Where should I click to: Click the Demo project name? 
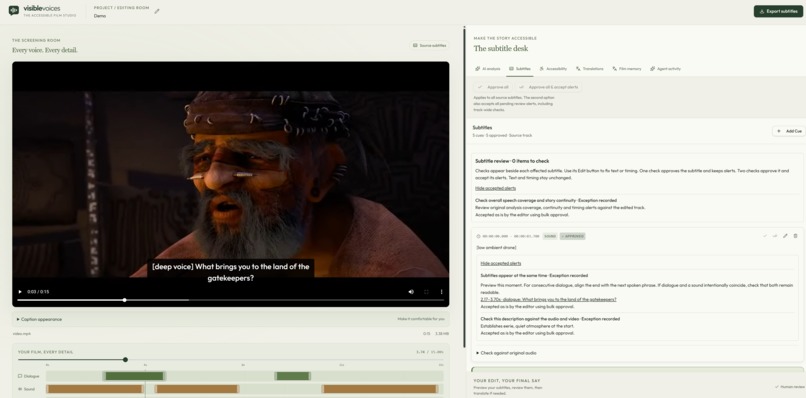pyautogui.click(x=100, y=16)
